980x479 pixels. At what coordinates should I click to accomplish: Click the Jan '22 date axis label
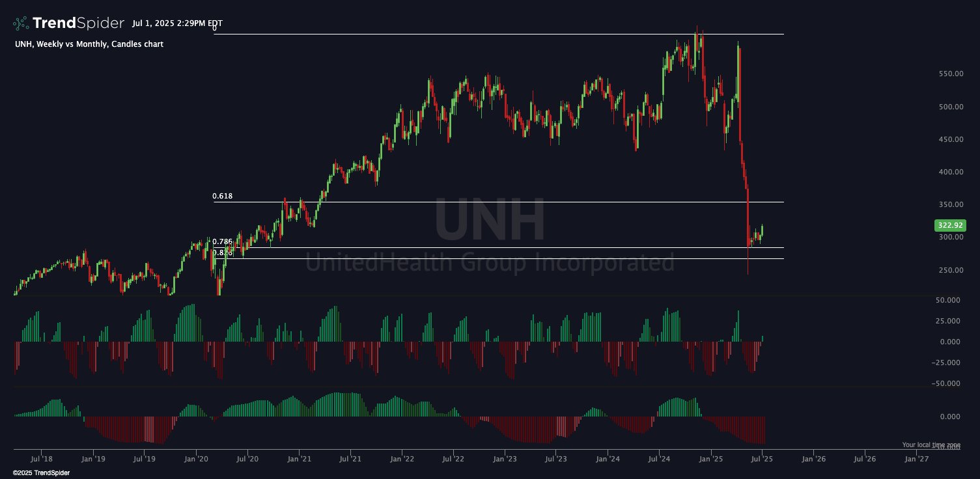pos(402,459)
